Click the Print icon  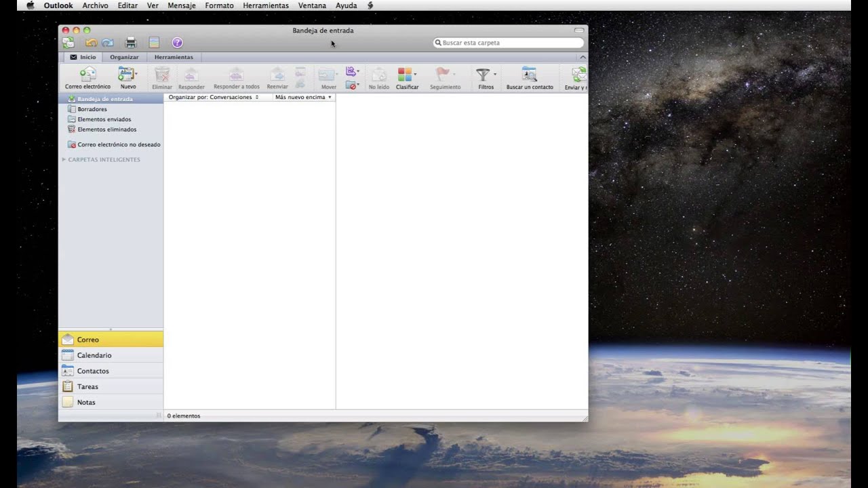(132, 43)
